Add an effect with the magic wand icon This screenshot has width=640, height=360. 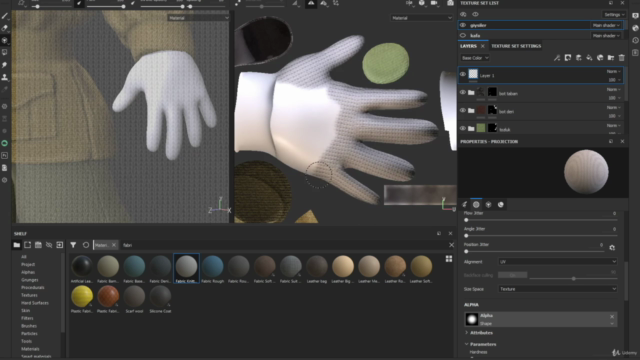tap(557, 58)
